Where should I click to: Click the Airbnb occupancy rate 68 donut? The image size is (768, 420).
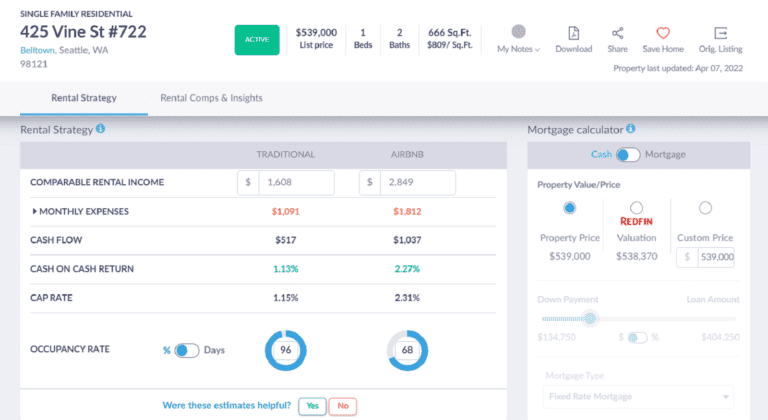407,350
